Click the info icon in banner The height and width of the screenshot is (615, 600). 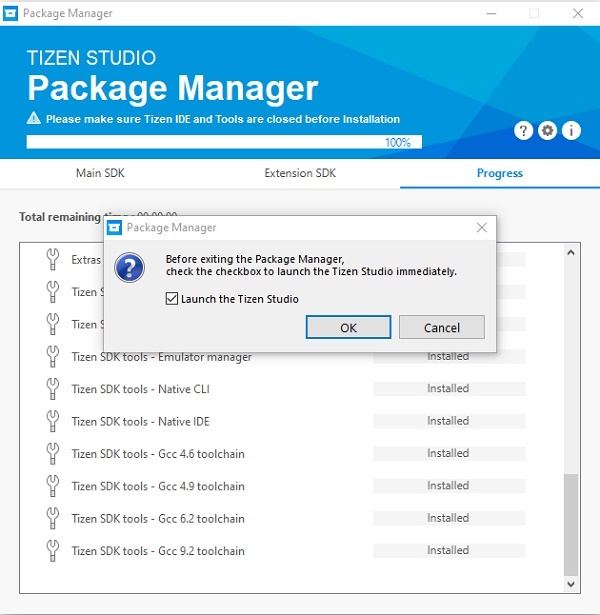click(x=571, y=131)
